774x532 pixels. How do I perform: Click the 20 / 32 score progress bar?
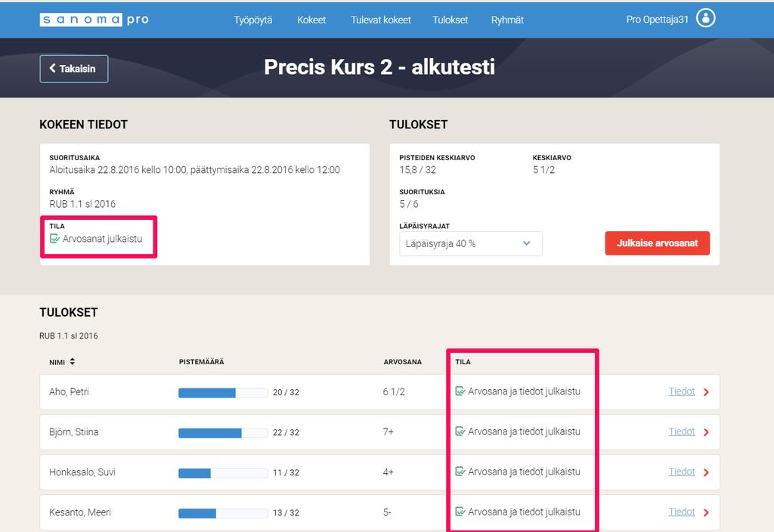click(x=223, y=393)
